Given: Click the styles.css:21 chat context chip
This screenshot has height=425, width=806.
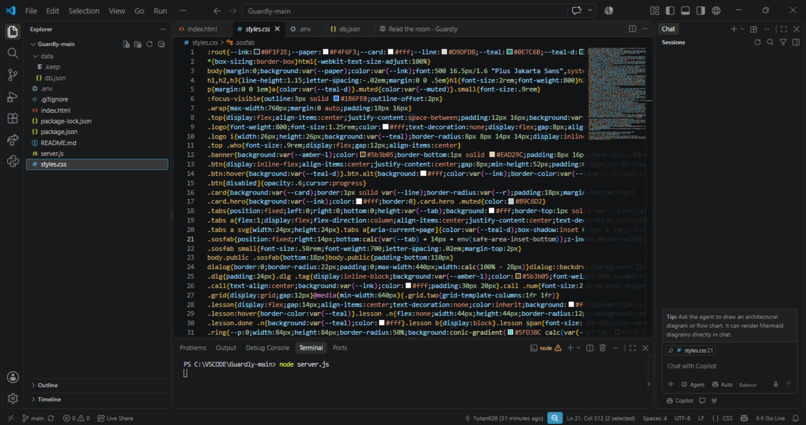Looking at the screenshot, I should click(x=691, y=350).
